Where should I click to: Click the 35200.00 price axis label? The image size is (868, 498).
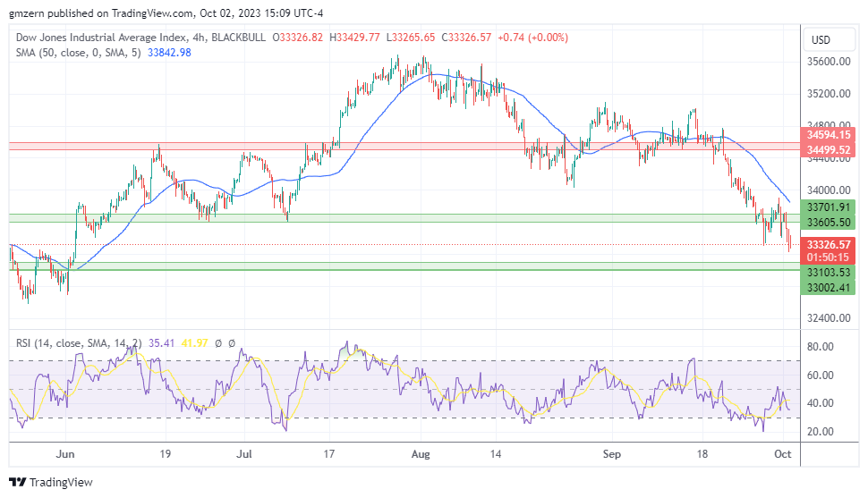coord(829,94)
